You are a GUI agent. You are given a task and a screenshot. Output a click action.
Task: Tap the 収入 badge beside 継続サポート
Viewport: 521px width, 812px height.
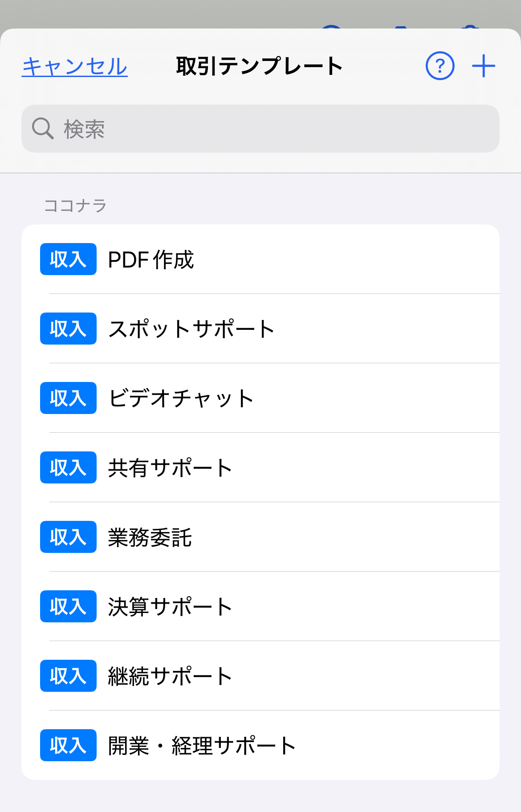[68, 676]
